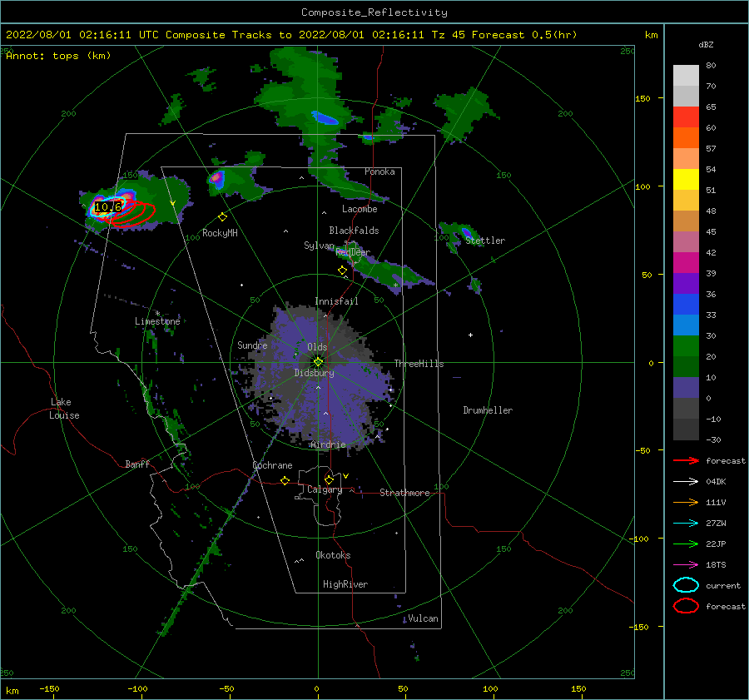Viewport: 749px width, 700px height.
Task: Select orange swatch between 60 and 57 dBZ
Action: pyautogui.click(x=686, y=138)
